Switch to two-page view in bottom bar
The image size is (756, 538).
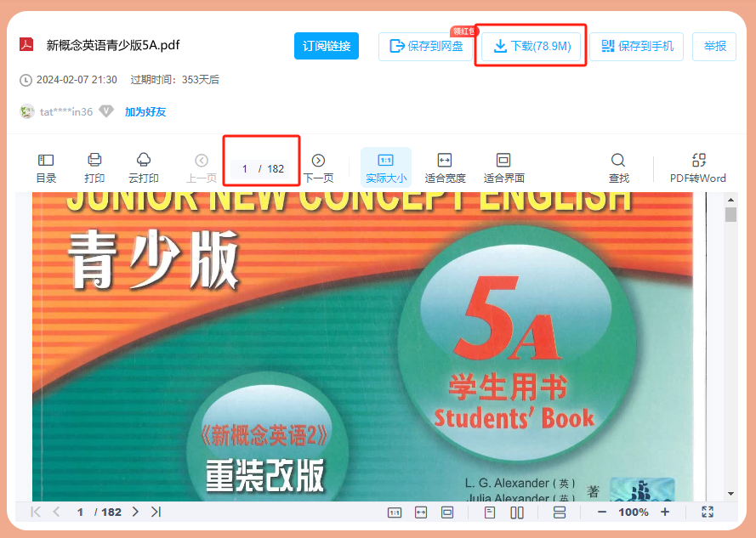516,512
